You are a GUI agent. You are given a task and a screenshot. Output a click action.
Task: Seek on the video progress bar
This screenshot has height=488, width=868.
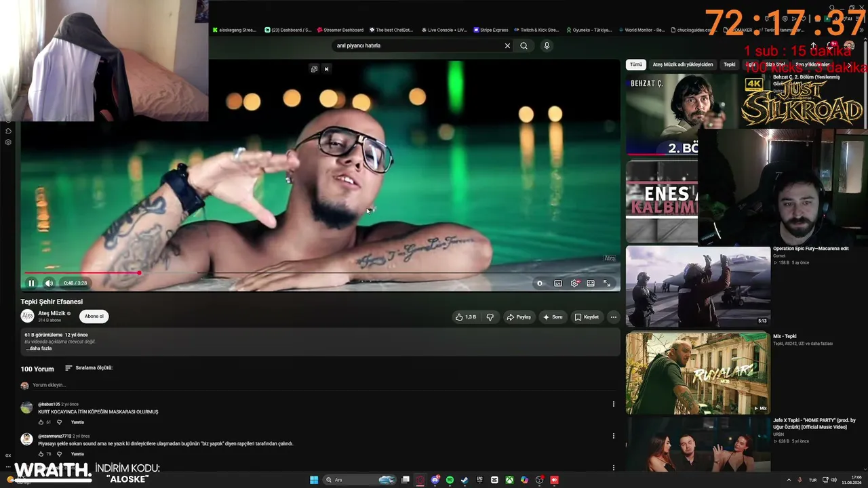pyautogui.click(x=320, y=273)
